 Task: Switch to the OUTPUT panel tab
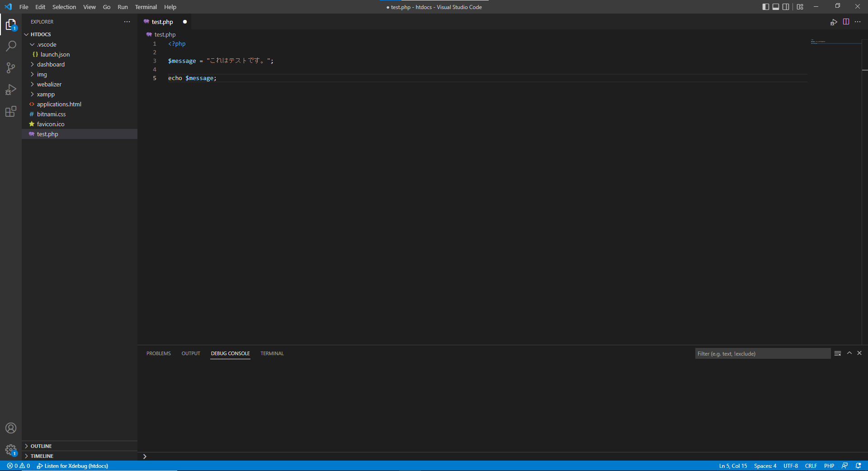pyautogui.click(x=191, y=353)
